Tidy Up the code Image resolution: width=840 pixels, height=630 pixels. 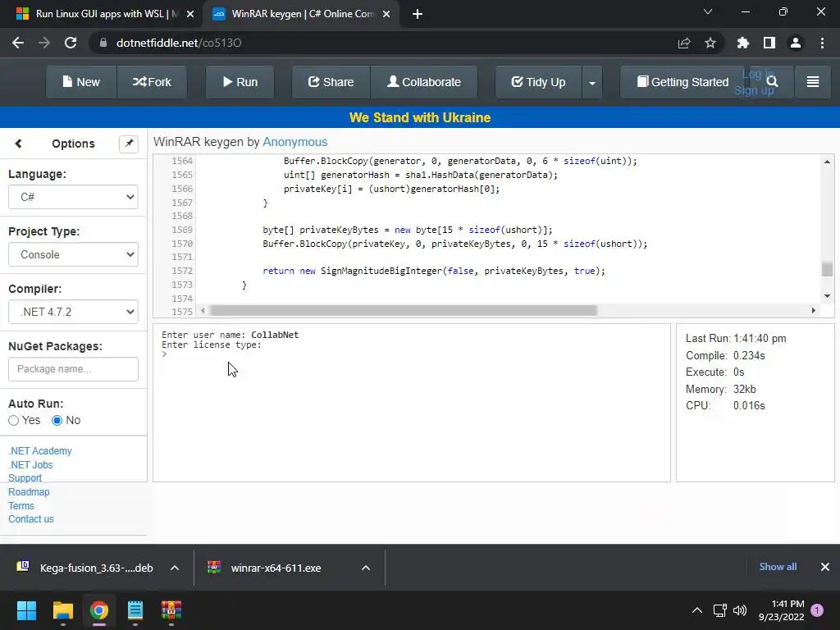538,82
